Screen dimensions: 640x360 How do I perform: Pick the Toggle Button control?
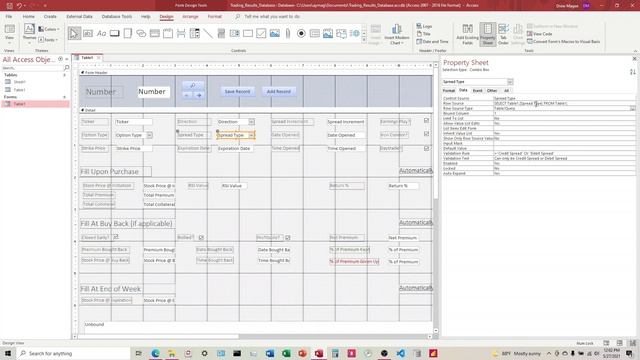(221, 33)
